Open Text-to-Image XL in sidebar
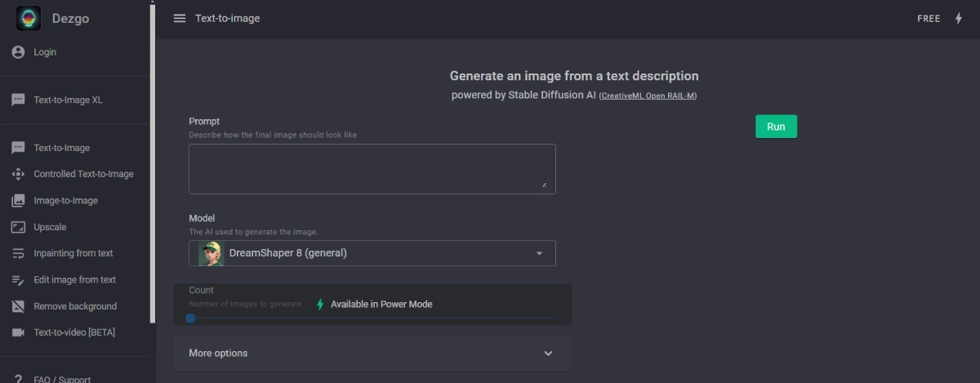980x383 pixels. click(x=68, y=100)
